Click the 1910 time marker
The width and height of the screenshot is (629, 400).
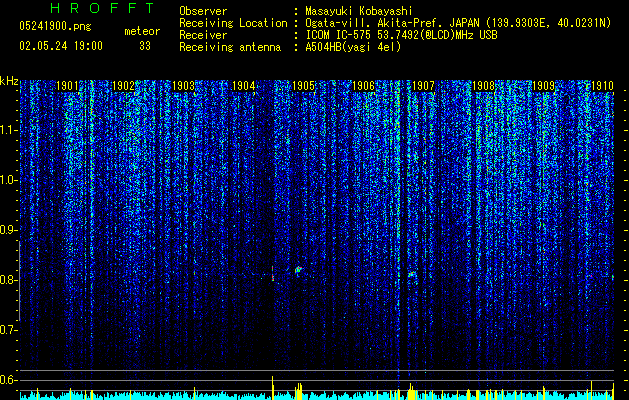coord(603,86)
